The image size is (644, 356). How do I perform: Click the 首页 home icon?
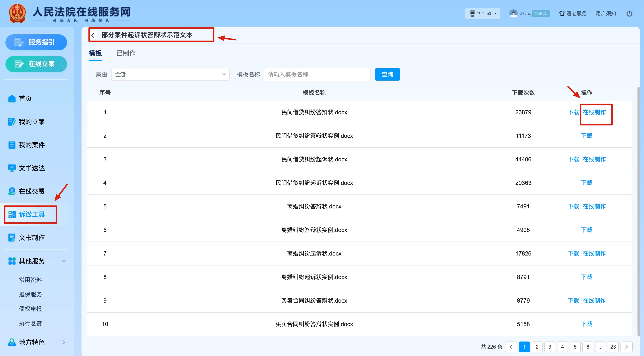pyautogui.click(x=12, y=99)
